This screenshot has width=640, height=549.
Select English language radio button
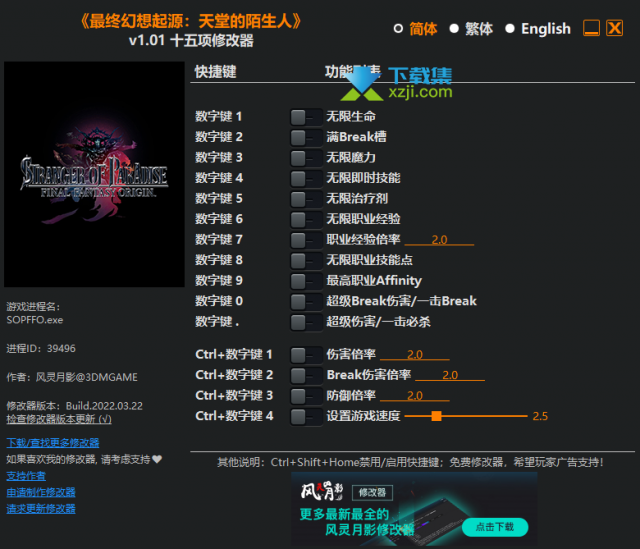(510, 29)
